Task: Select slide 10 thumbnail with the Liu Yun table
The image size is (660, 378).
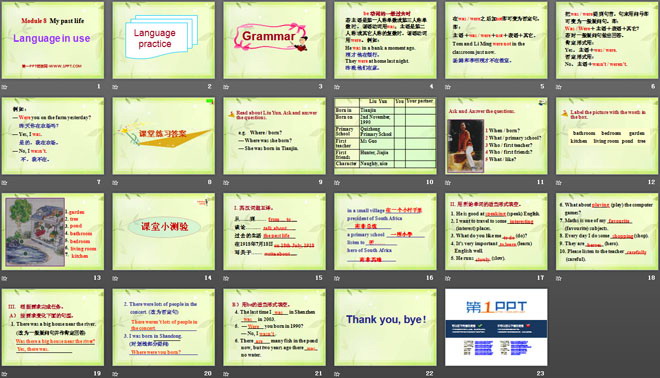Action: (x=385, y=136)
